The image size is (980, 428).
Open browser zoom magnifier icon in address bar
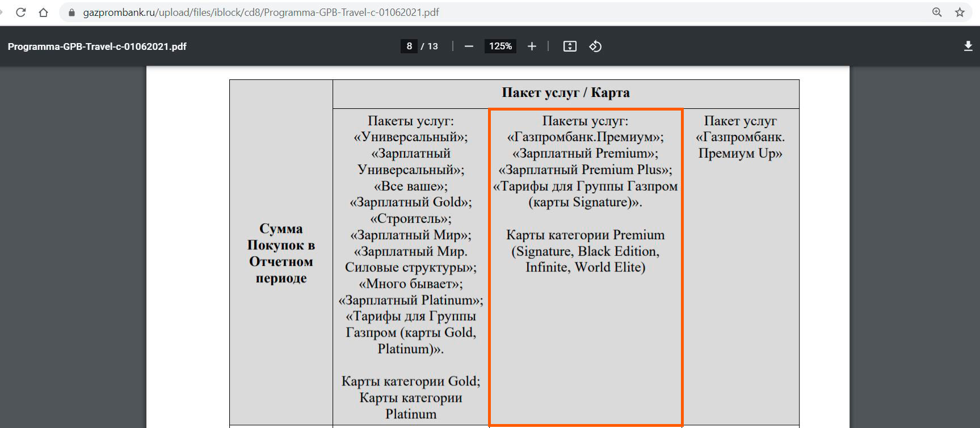(x=937, y=12)
